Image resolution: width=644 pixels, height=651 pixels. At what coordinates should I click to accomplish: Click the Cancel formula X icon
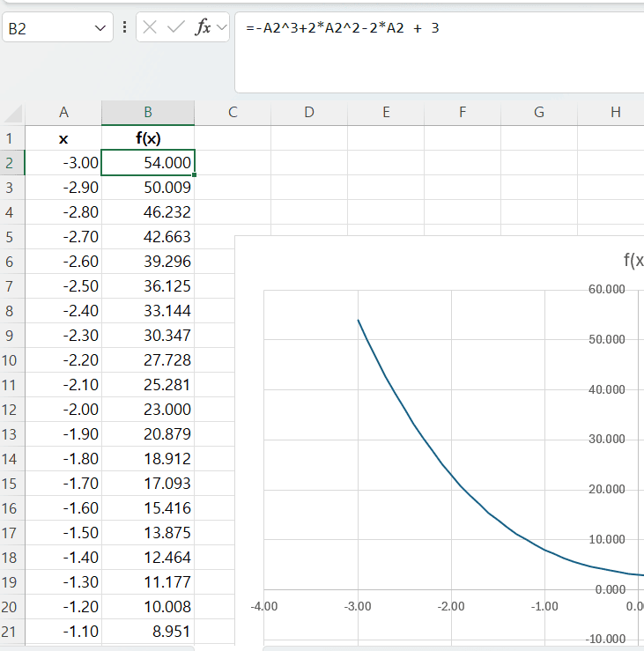(151, 27)
